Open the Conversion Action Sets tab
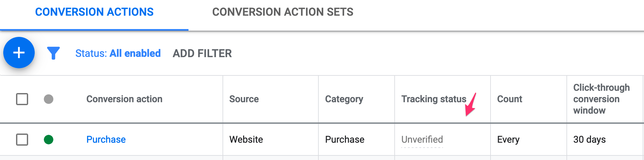The height and width of the screenshot is (160, 644). point(283,12)
